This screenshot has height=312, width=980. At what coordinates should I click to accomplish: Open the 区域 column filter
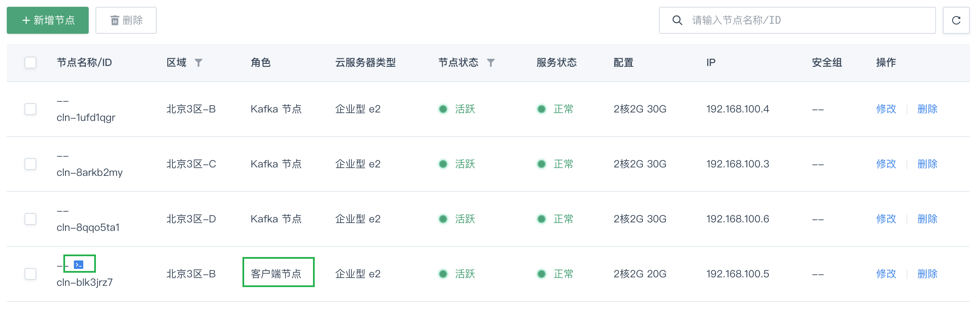point(199,63)
